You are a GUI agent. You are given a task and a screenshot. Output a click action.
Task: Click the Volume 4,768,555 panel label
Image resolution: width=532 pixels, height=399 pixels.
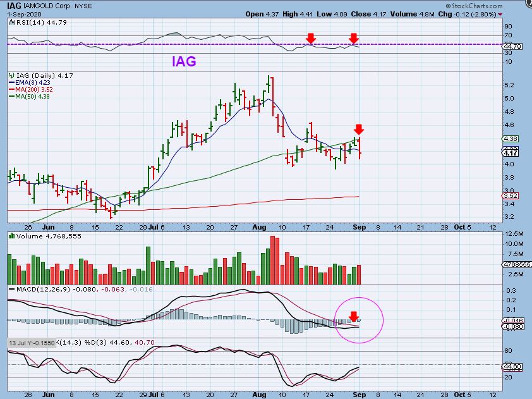49,236
